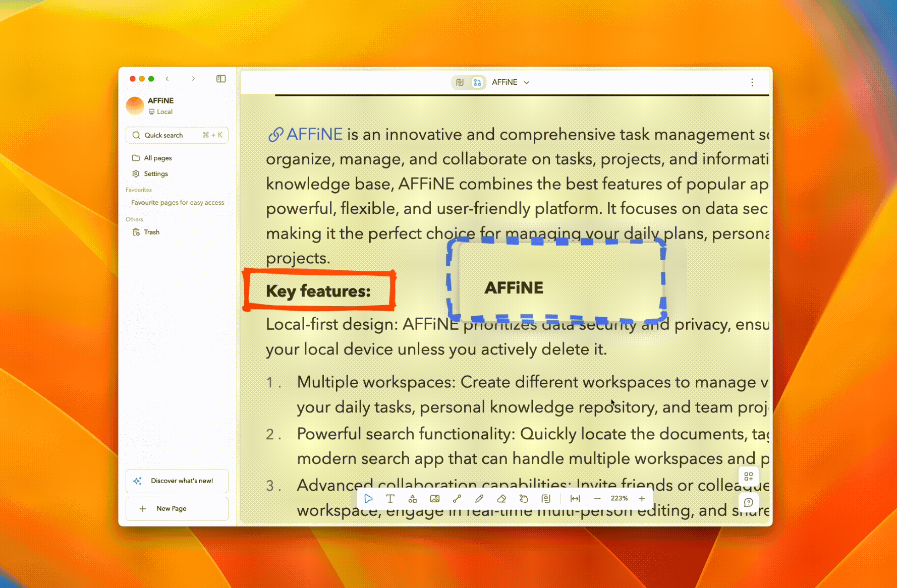The height and width of the screenshot is (588, 897).
Task: Choose the Eraser tool
Action: 501,499
